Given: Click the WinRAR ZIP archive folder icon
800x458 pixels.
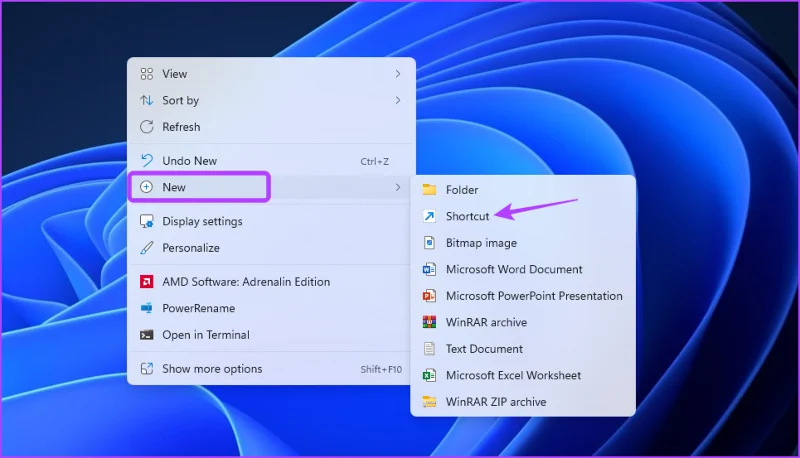Looking at the screenshot, I should 429,402.
